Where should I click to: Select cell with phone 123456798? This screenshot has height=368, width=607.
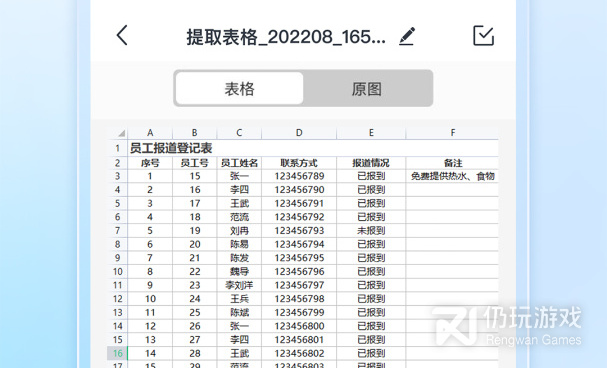(299, 299)
